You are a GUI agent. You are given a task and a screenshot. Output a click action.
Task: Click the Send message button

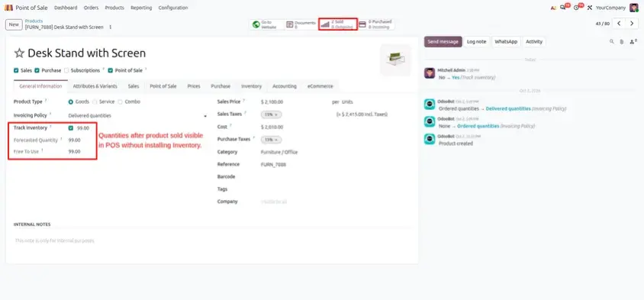point(443,41)
